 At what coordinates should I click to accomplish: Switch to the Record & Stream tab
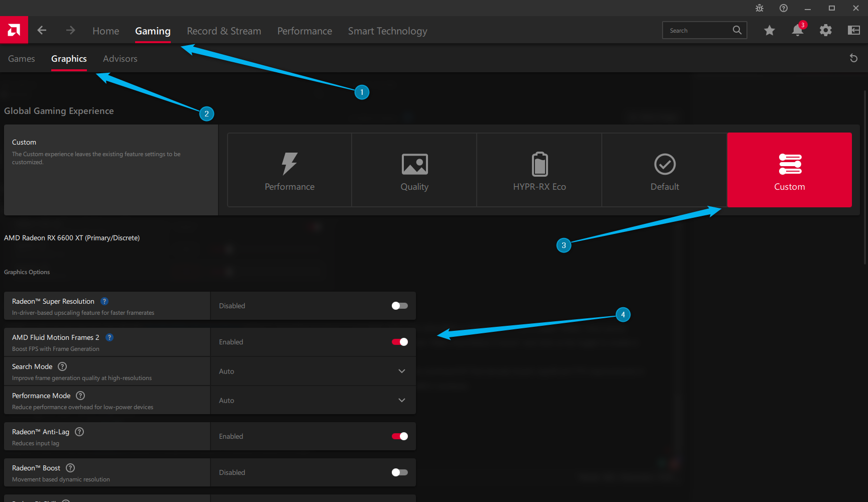click(x=224, y=31)
